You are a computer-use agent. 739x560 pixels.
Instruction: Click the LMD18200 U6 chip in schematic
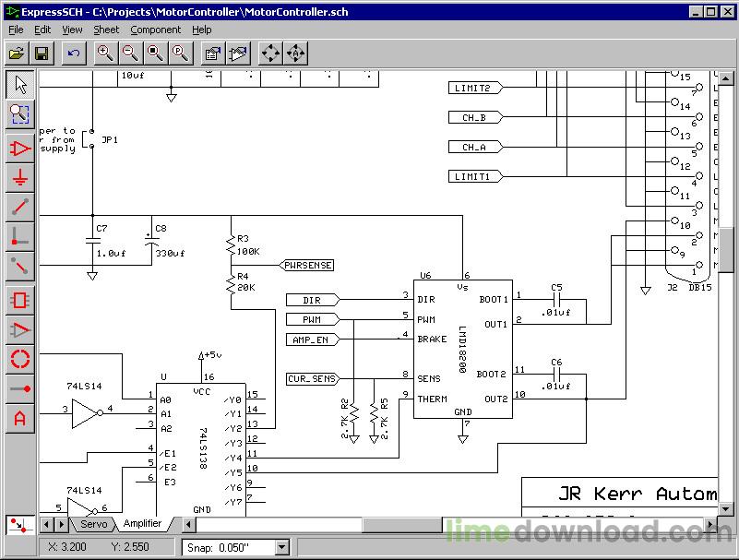pos(462,349)
